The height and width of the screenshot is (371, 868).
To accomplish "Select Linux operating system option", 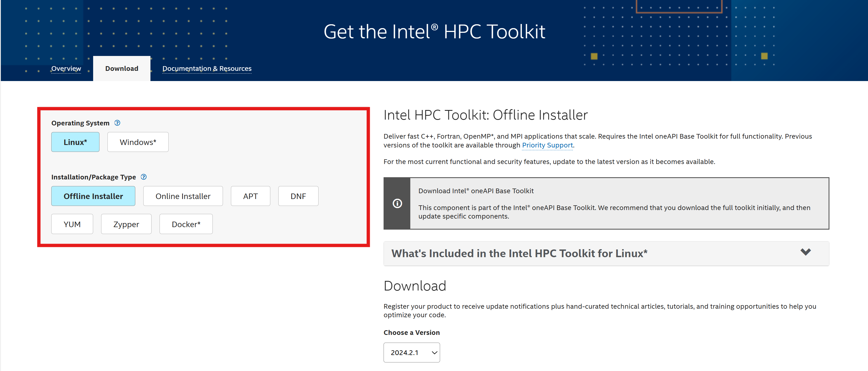I will pos(75,142).
